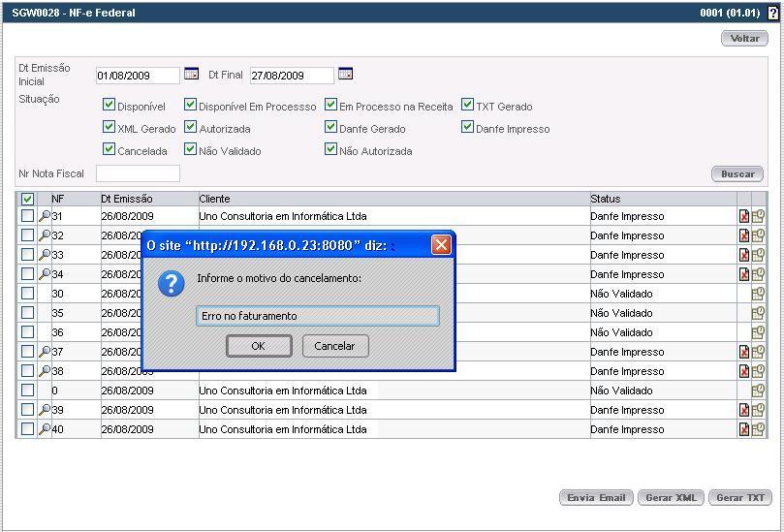Click the Gerar XML button
The height and width of the screenshot is (532, 784).
[671, 497]
